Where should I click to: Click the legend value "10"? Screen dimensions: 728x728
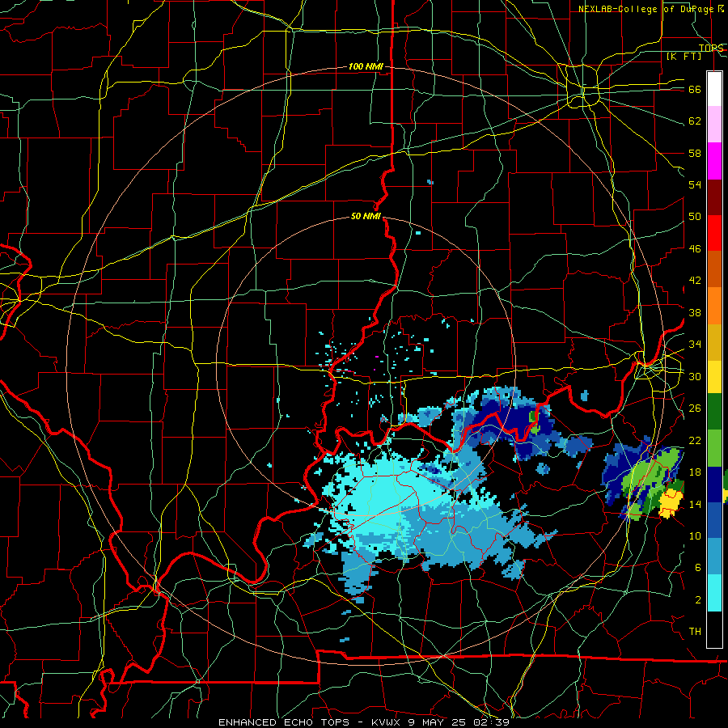(695, 536)
